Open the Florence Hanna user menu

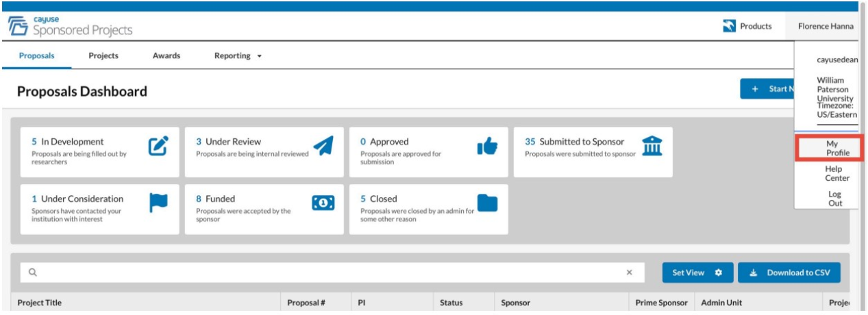826,26
